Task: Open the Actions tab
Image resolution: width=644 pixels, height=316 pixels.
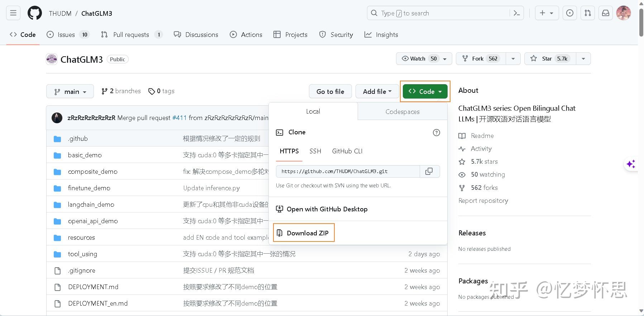Action: [246, 35]
